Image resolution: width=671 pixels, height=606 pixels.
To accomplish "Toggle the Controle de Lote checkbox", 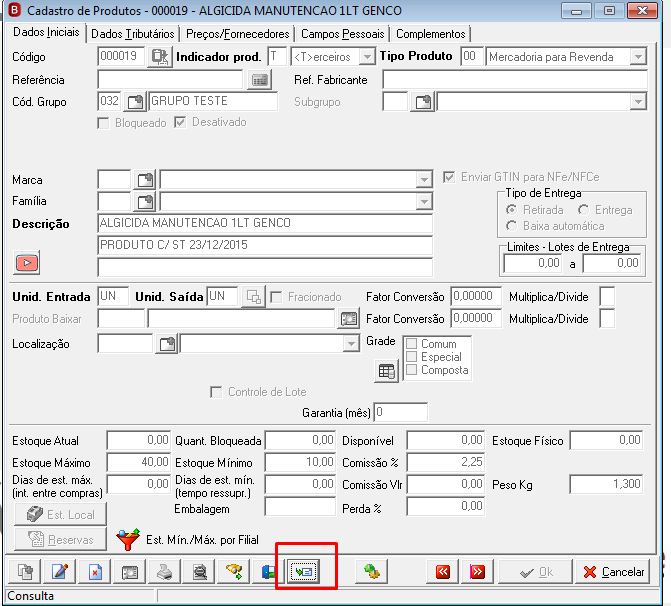I will (x=217, y=392).
